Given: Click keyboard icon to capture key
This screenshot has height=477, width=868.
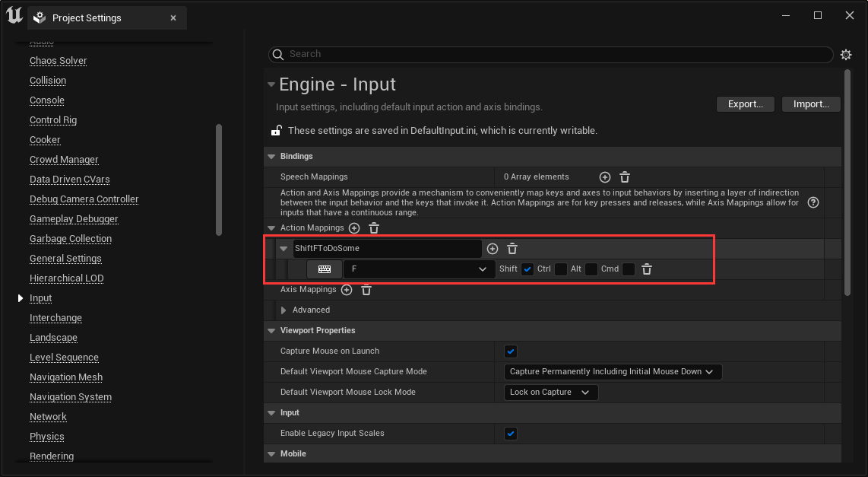Looking at the screenshot, I should [325, 269].
